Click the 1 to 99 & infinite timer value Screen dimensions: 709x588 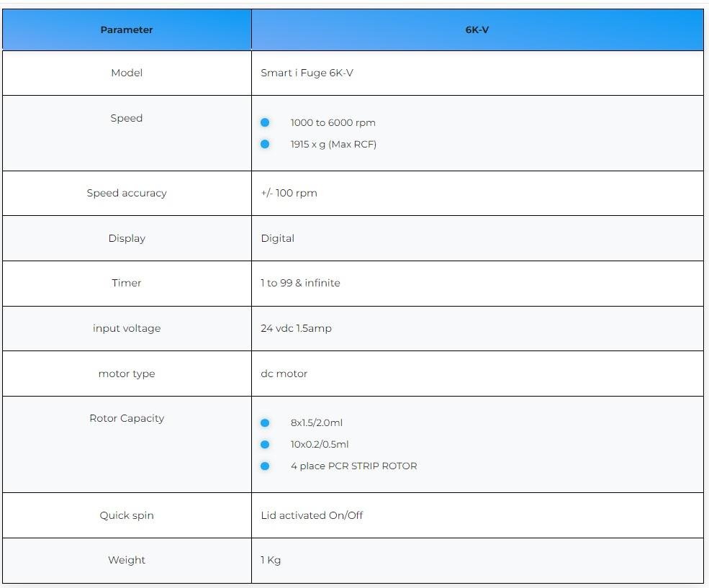[x=300, y=283]
